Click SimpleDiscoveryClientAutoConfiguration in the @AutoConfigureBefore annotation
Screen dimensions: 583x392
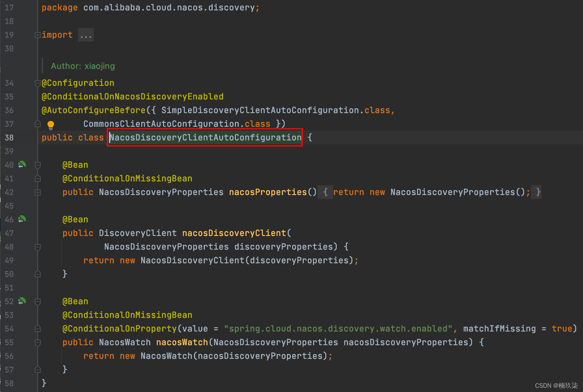pyautogui.click(x=260, y=111)
